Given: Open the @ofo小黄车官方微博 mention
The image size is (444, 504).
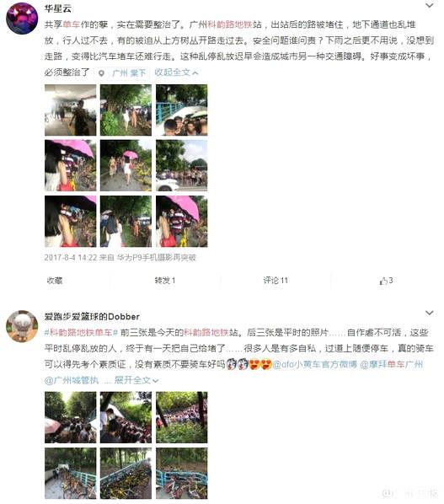Looking at the screenshot, I should (x=315, y=364).
